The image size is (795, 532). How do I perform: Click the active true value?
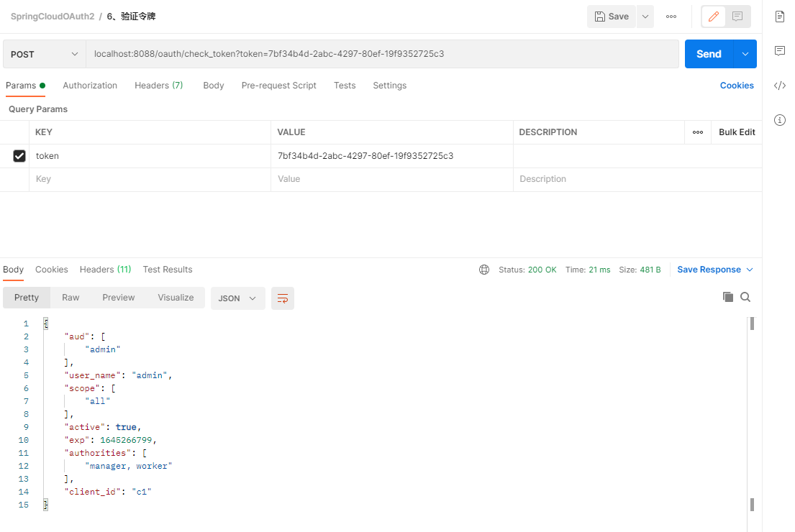click(x=126, y=427)
